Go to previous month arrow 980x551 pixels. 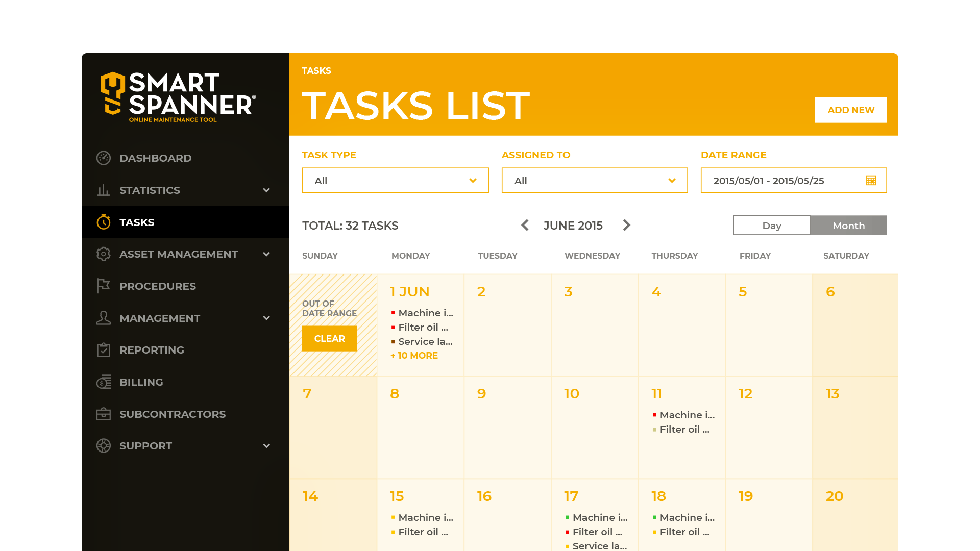(x=525, y=225)
